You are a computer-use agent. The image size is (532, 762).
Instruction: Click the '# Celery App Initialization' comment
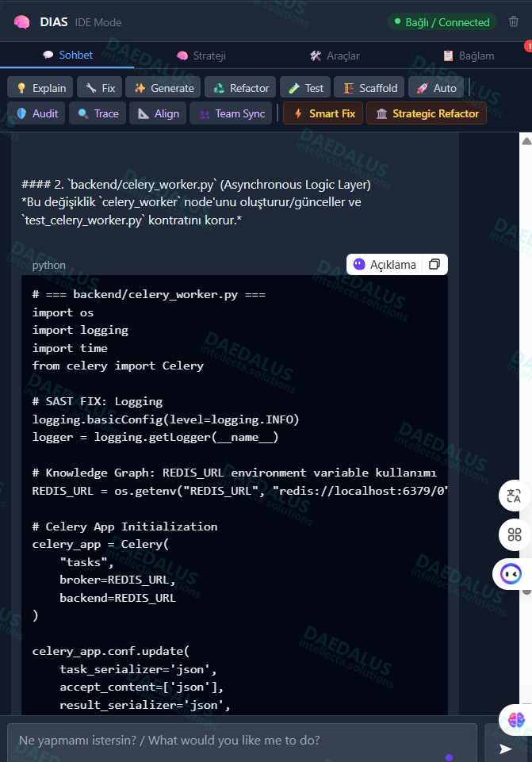click(x=124, y=527)
